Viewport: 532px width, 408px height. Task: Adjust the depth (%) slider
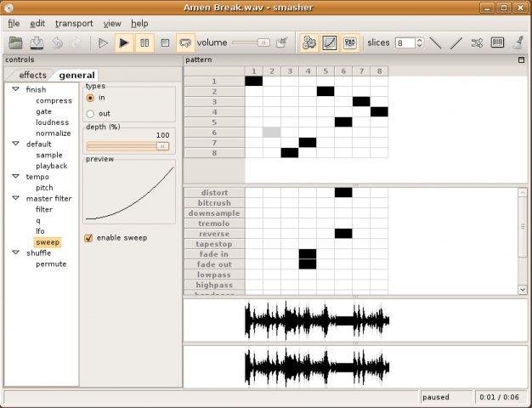click(127, 146)
